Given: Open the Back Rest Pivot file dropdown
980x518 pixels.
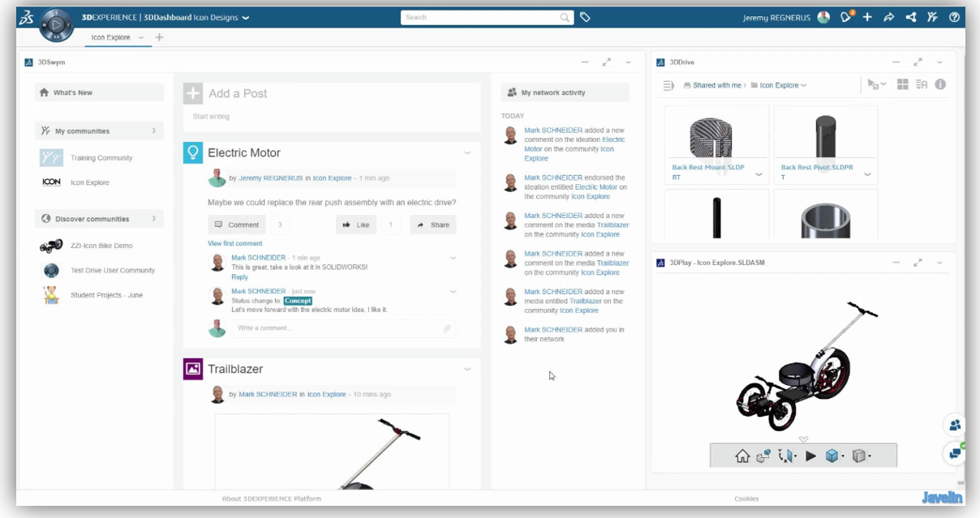Looking at the screenshot, I should [x=867, y=174].
